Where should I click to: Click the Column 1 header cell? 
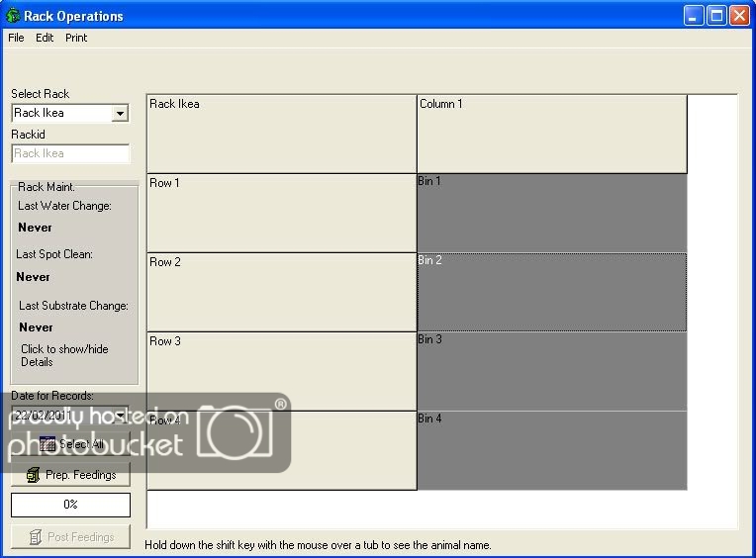coord(551,134)
